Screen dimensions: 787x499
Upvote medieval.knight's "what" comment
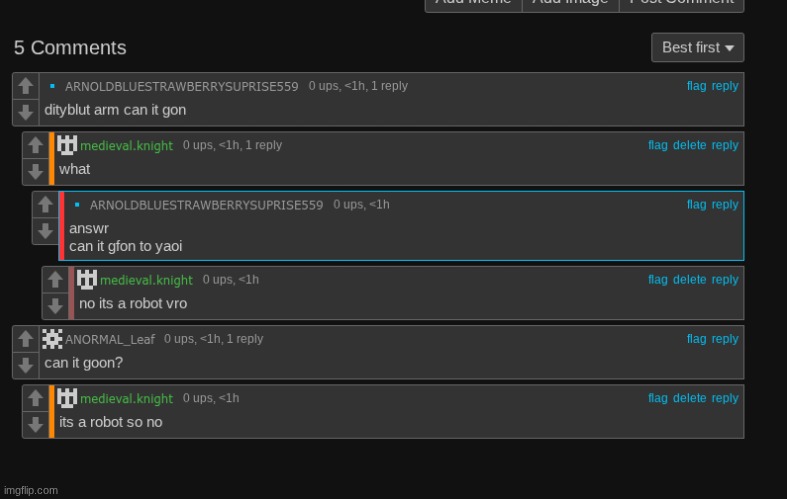tap(36, 146)
